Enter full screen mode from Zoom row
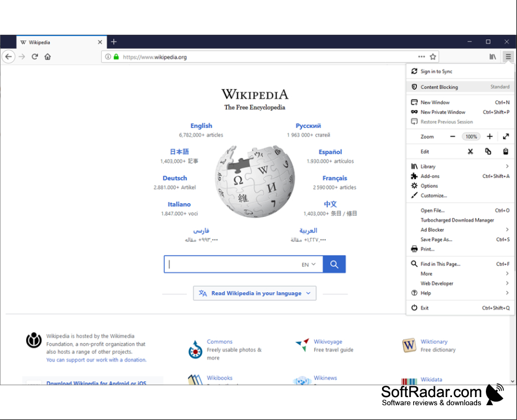This screenshot has height=420, width=517. [506, 137]
